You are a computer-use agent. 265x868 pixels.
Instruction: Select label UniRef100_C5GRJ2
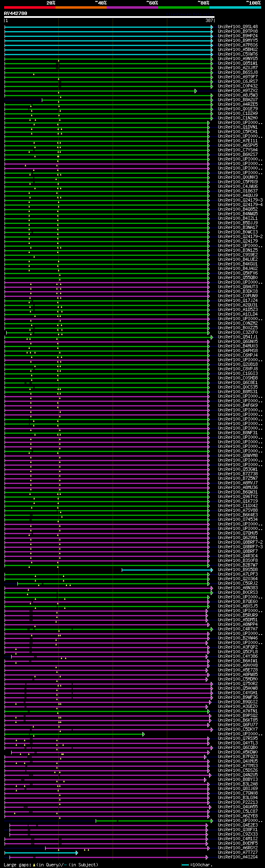pos(238,584)
